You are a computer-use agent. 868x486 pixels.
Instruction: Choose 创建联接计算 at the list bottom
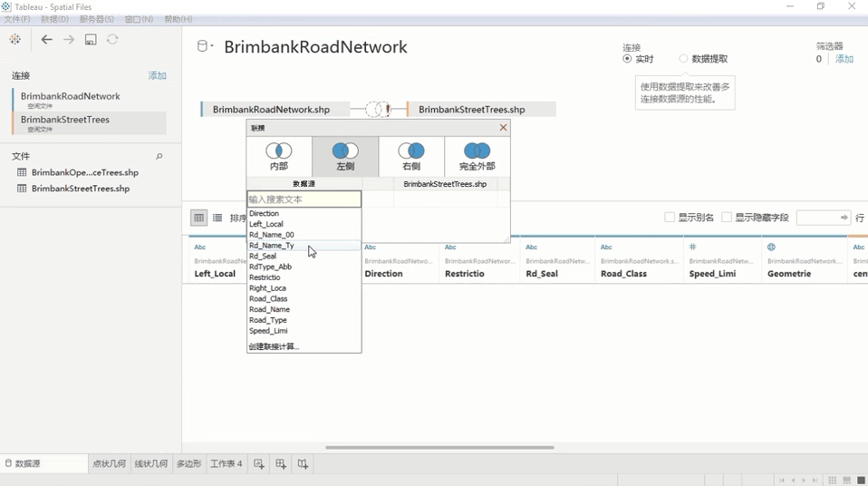click(274, 346)
